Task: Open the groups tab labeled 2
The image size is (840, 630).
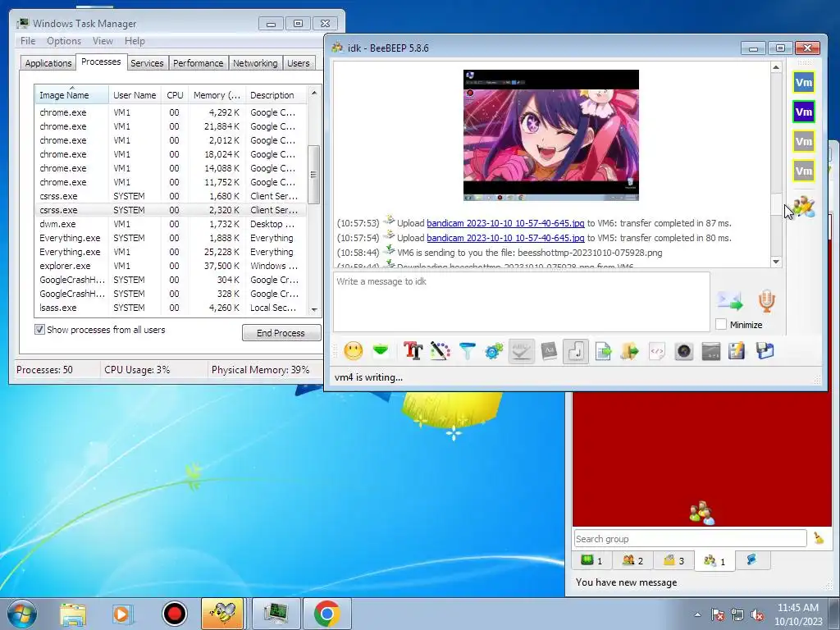Action: click(632, 560)
